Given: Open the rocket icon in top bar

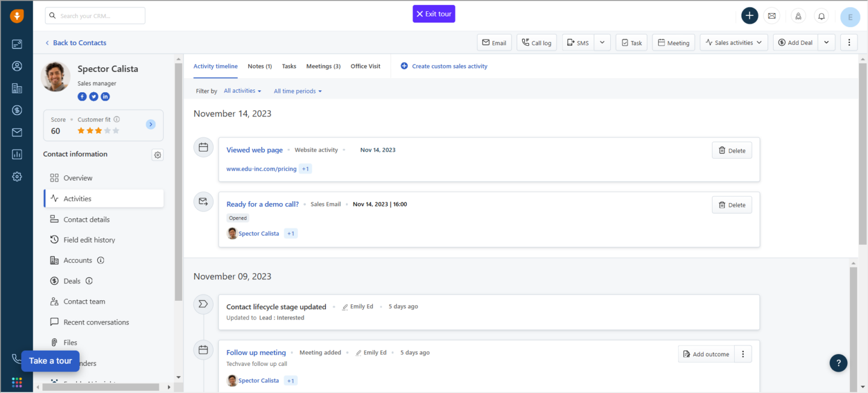Looking at the screenshot, I should [x=798, y=16].
